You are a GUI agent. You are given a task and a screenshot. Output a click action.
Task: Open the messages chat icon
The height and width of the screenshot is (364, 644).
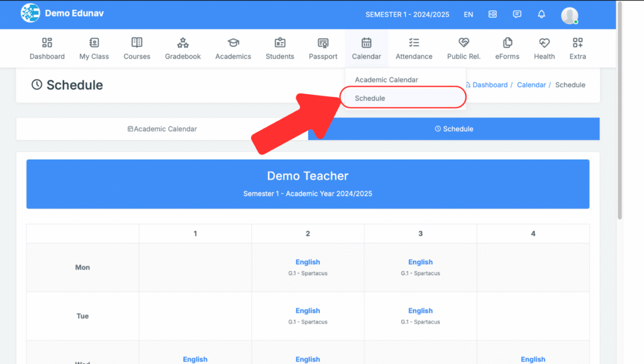(x=517, y=14)
